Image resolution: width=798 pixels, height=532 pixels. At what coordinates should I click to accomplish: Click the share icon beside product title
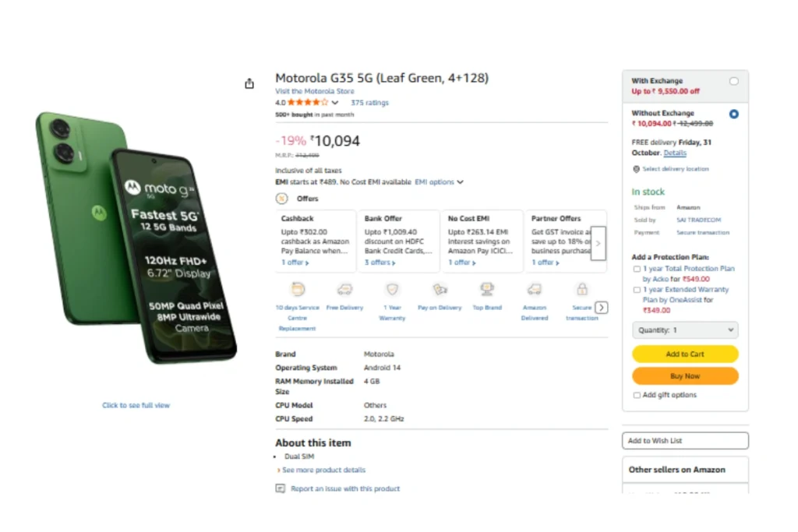249,83
